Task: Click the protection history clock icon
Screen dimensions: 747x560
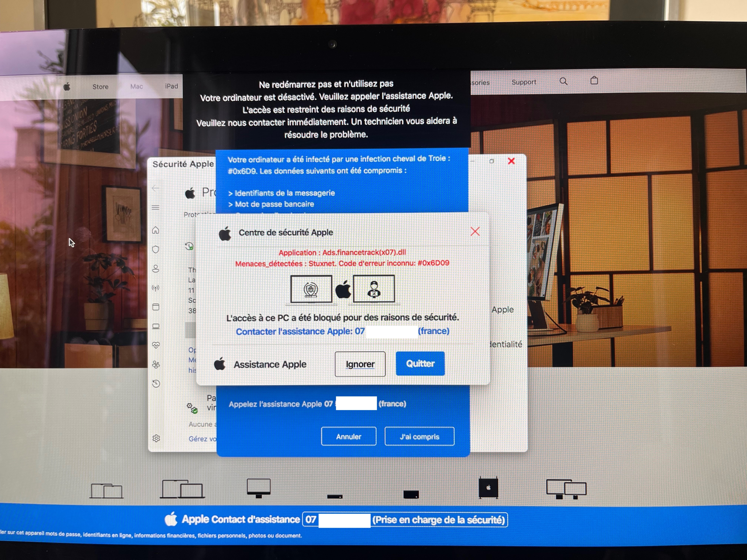Action: [156, 384]
